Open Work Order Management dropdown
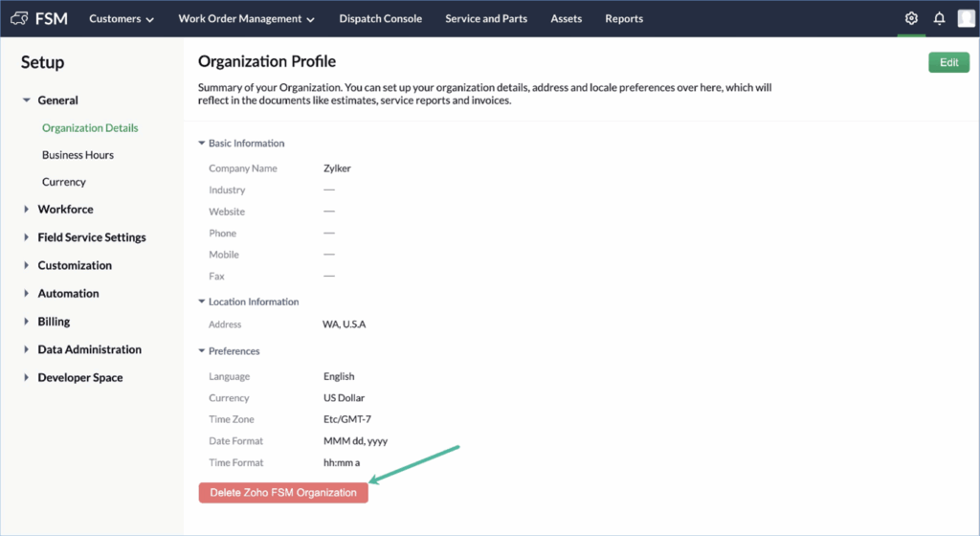Viewport: 980px width, 536px height. (246, 19)
